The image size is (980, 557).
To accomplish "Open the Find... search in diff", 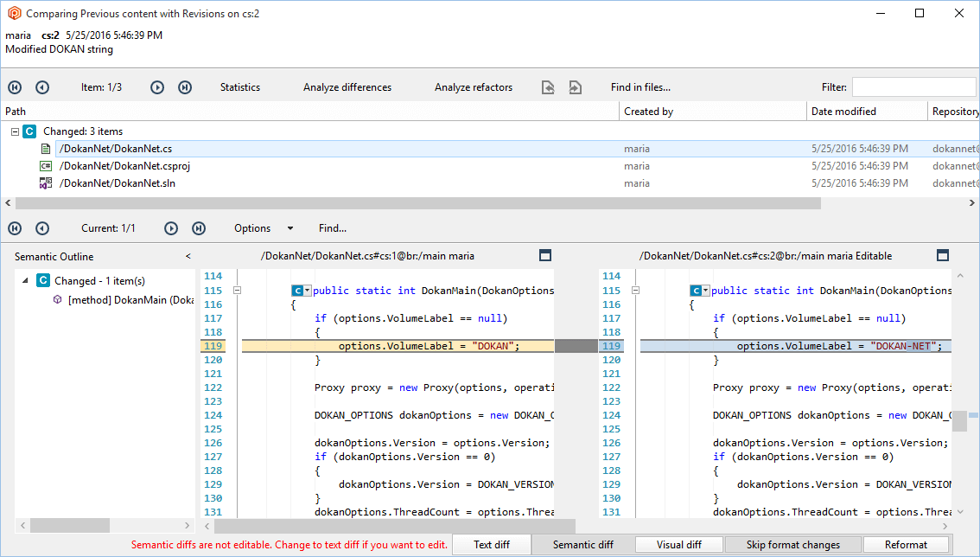I will [333, 228].
